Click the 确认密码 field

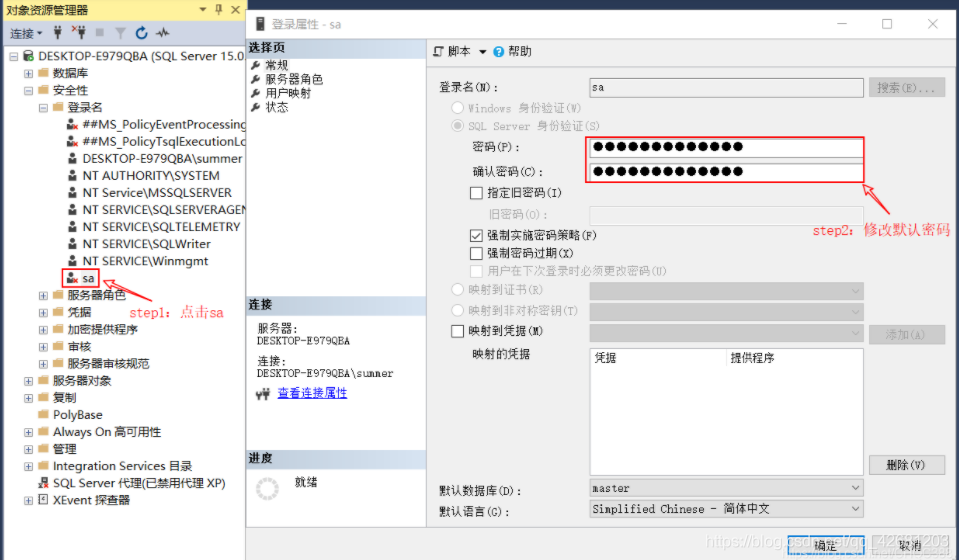726,172
